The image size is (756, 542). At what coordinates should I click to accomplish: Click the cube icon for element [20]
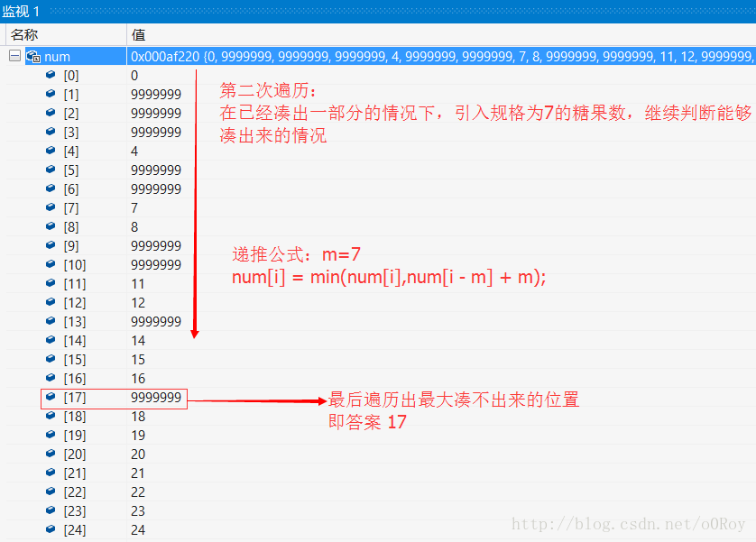click(51, 454)
